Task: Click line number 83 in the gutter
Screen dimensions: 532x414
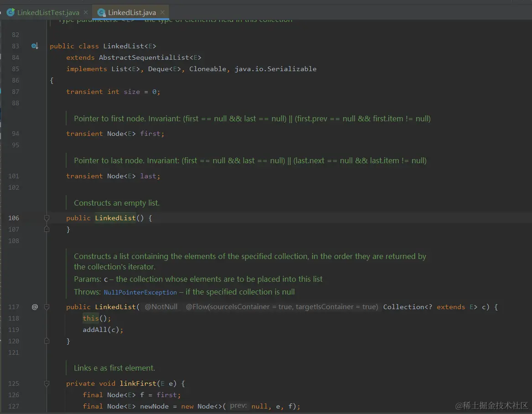Action: 15,46
